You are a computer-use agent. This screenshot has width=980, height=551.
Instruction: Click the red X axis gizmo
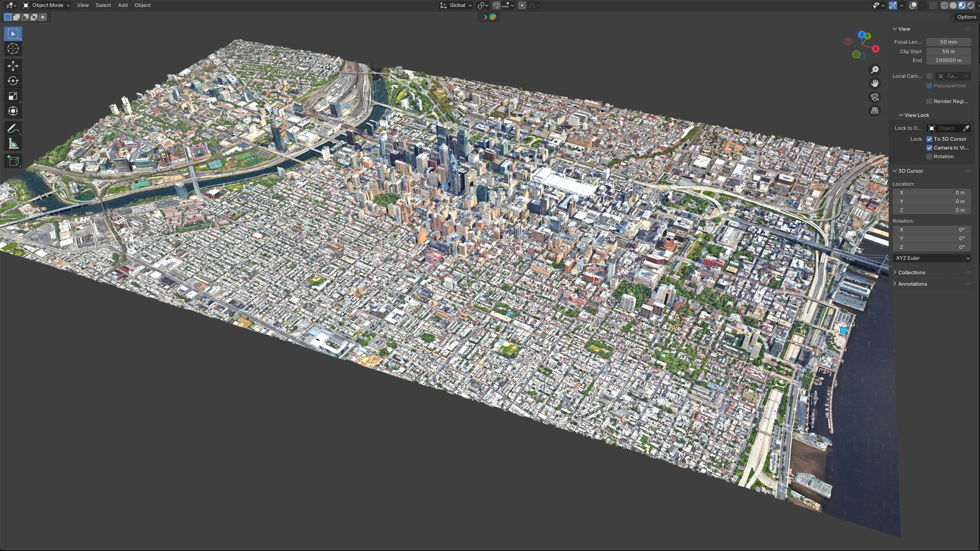click(x=875, y=49)
